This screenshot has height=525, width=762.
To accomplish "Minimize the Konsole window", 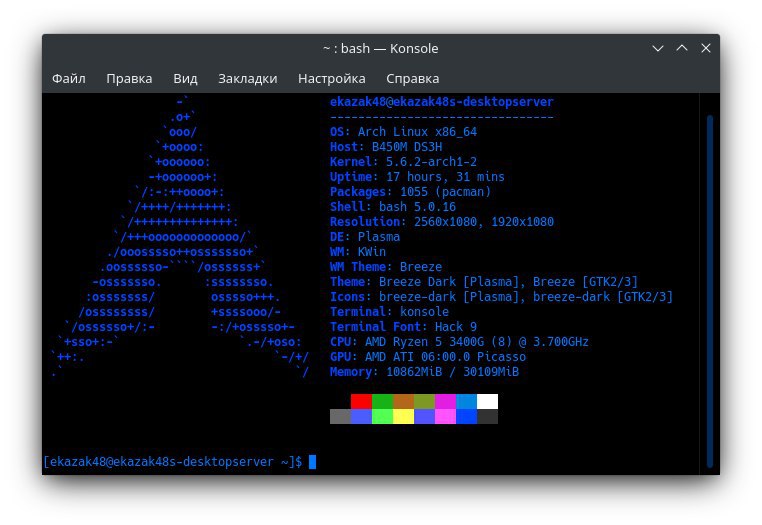I will (x=658, y=48).
